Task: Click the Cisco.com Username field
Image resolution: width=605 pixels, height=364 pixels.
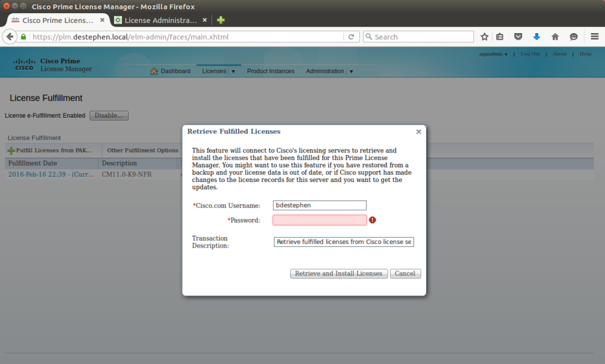Action: point(320,206)
